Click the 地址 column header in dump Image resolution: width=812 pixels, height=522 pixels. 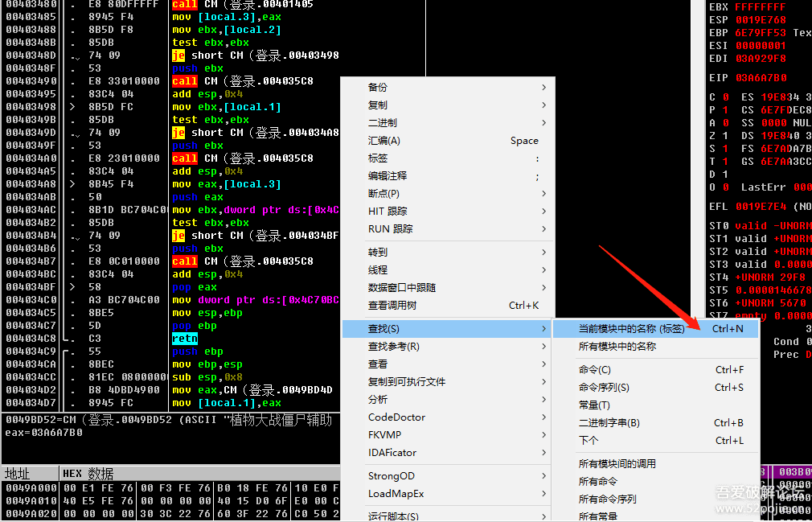[x=18, y=474]
